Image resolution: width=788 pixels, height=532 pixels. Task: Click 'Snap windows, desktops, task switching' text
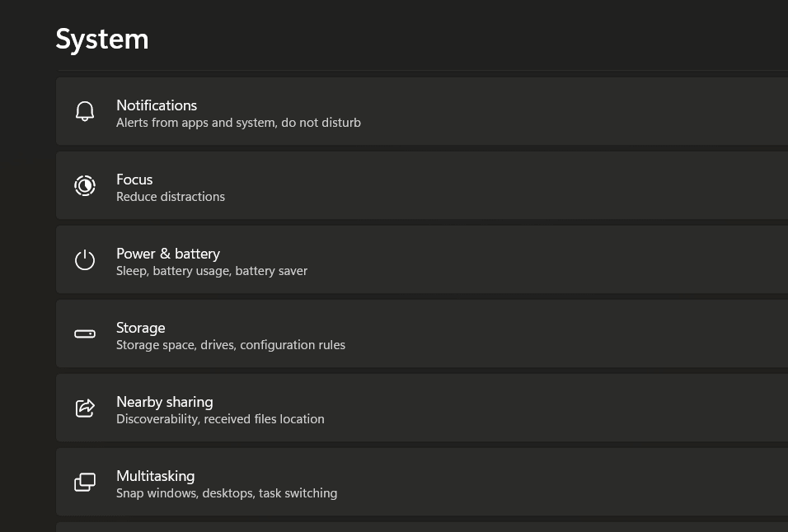tap(227, 493)
